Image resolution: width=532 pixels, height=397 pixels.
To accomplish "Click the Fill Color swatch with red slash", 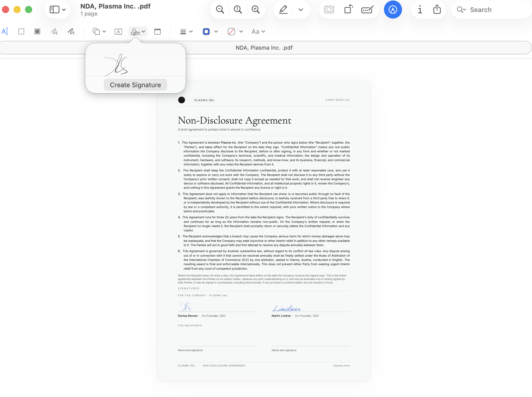I will 231,32.
